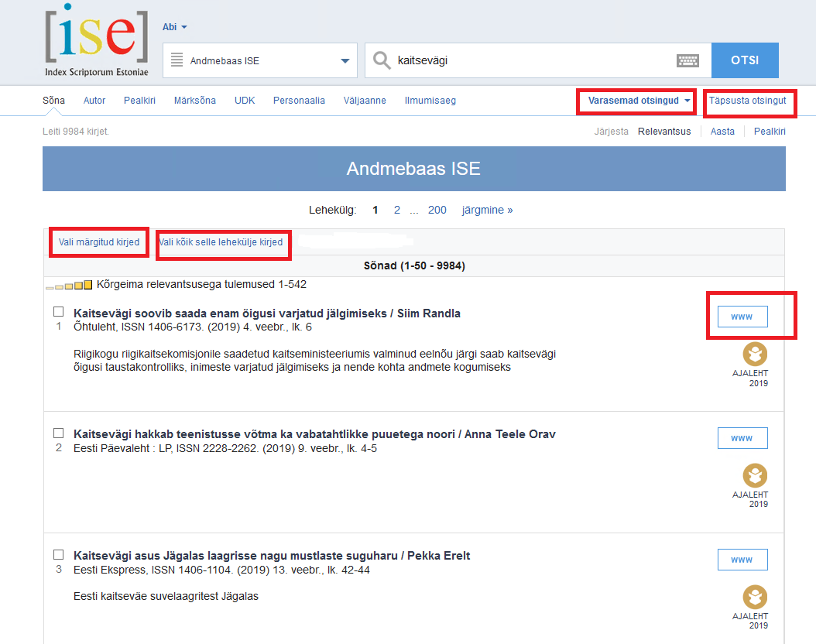This screenshot has width=816, height=644.
Task: Expand the Abi help dropdown
Action: pyautogui.click(x=174, y=27)
